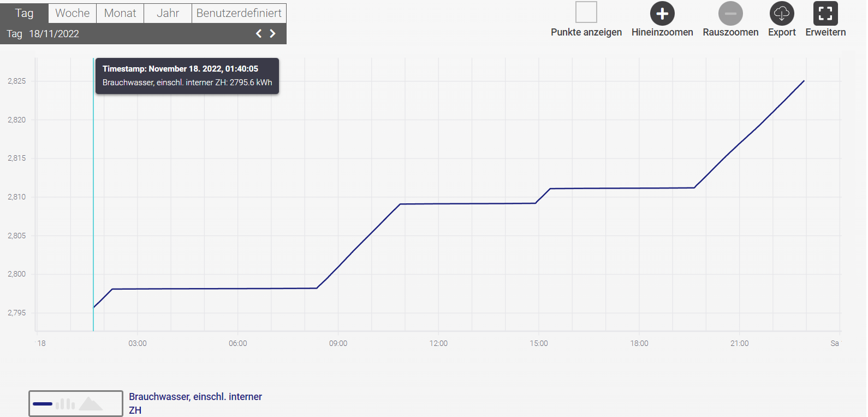This screenshot has height=417, width=868.
Task: Select line chart type in legend
Action: [43, 404]
